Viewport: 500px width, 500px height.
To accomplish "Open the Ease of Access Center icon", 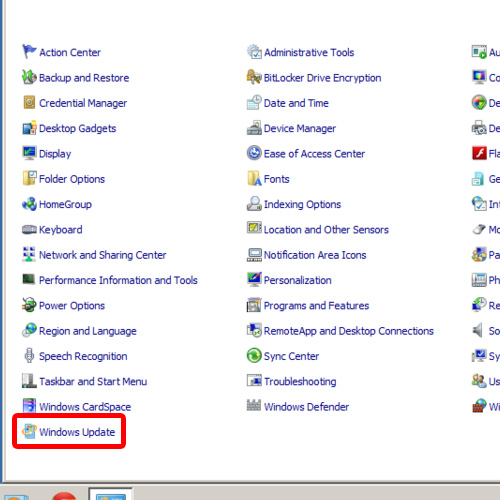I will point(254,153).
